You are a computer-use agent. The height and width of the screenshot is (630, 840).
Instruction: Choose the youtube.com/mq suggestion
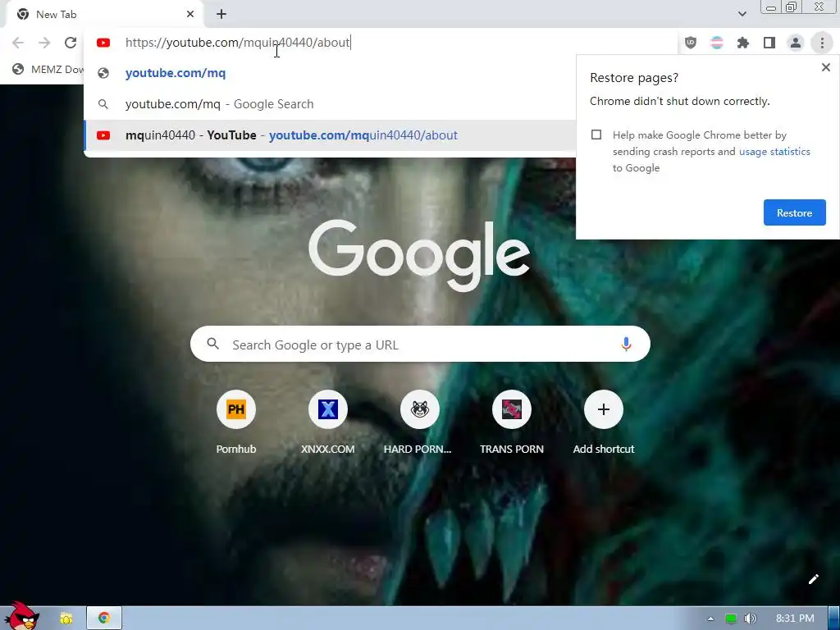(330, 73)
